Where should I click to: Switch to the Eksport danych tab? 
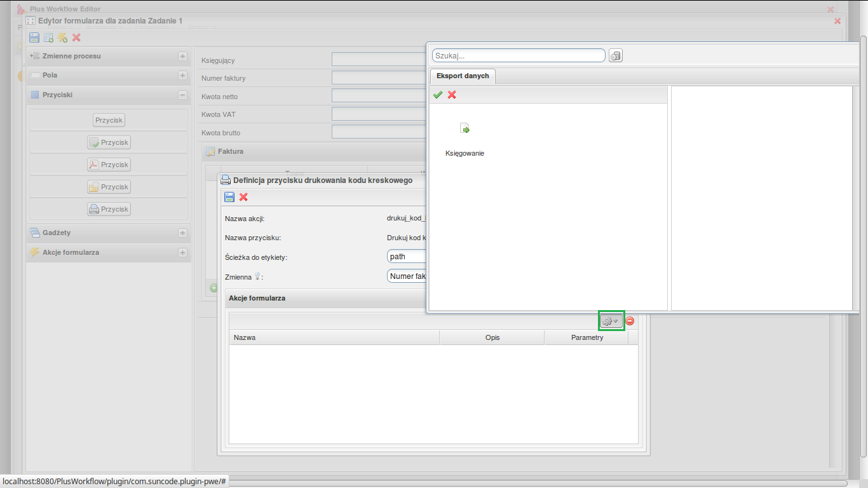point(463,76)
